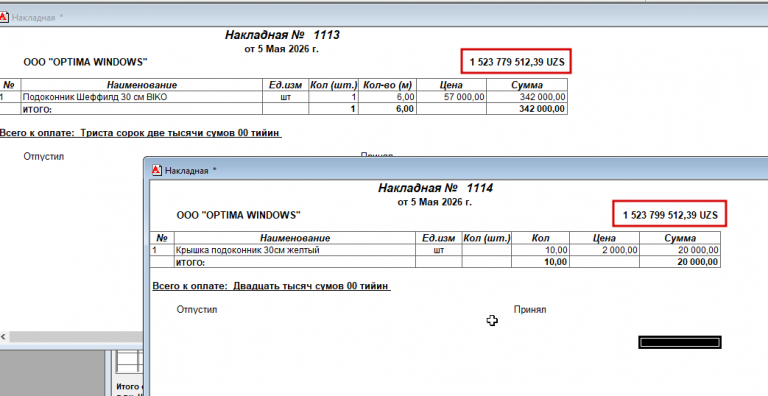The image size is (768, 396).
Task: Click ООО "OPTIMA WINDOWS" in invoice 1113
Action: pyautogui.click(x=85, y=62)
